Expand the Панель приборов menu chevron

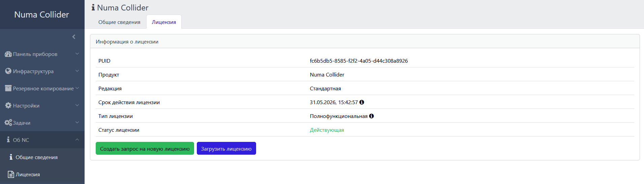(x=77, y=54)
